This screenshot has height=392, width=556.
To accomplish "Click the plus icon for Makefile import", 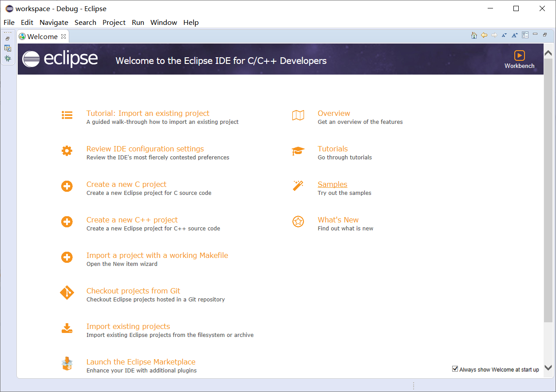I will (67, 257).
